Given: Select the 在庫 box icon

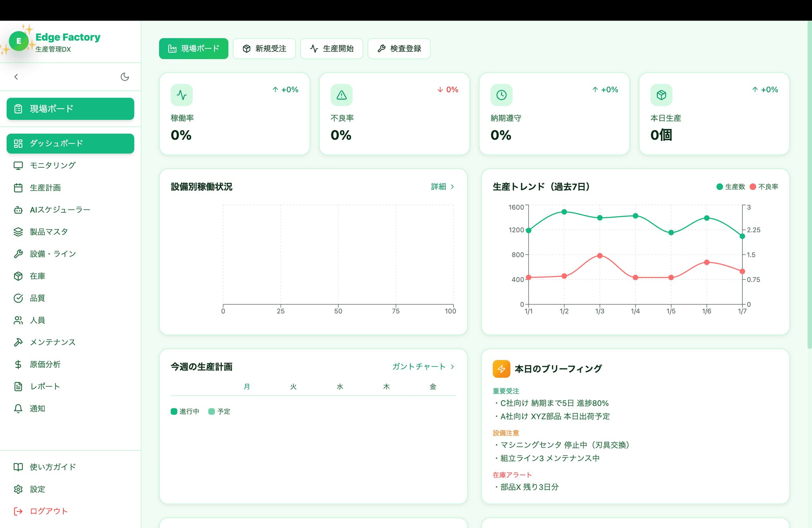Looking at the screenshot, I should click(18, 276).
